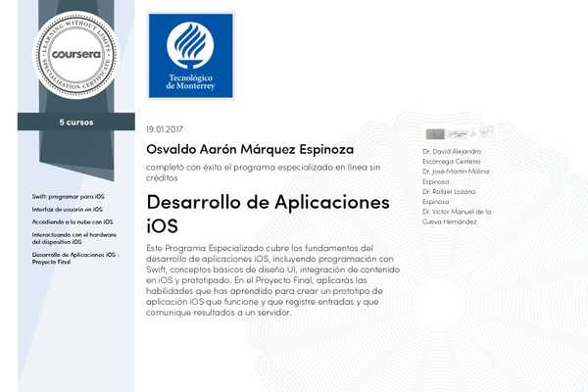Click the program description paragraph

point(272,280)
